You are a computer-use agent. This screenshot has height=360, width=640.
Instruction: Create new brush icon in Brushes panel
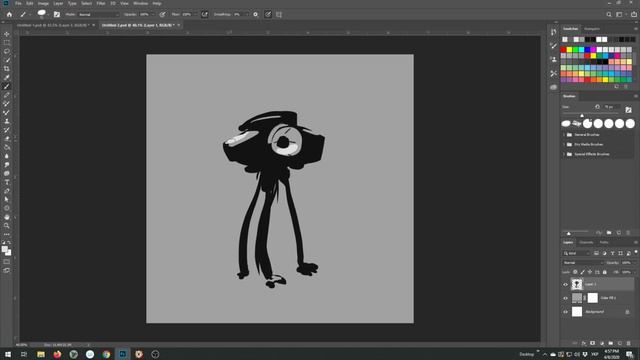click(x=619, y=233)
